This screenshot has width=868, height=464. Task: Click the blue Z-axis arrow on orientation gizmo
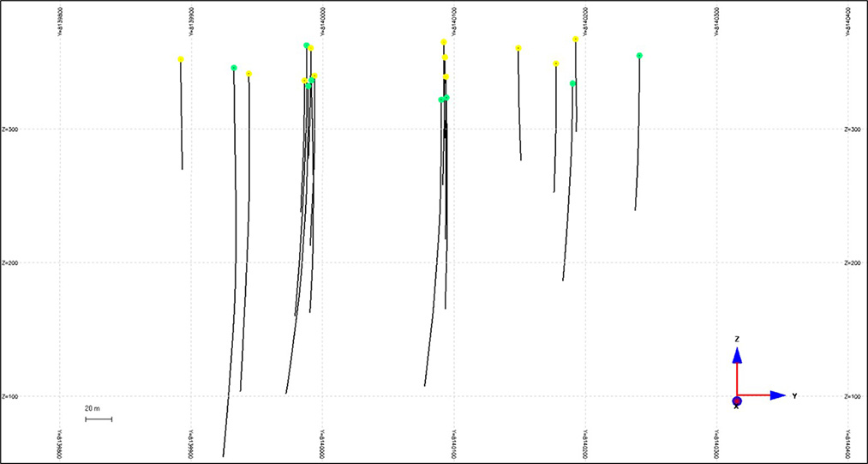pos(737,355)
